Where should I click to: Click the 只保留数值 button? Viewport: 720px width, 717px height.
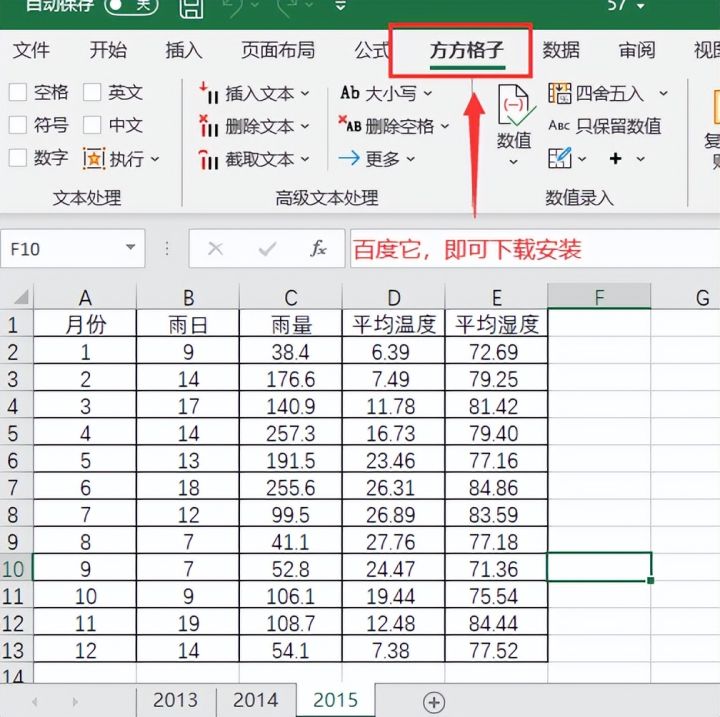(605, 126)
